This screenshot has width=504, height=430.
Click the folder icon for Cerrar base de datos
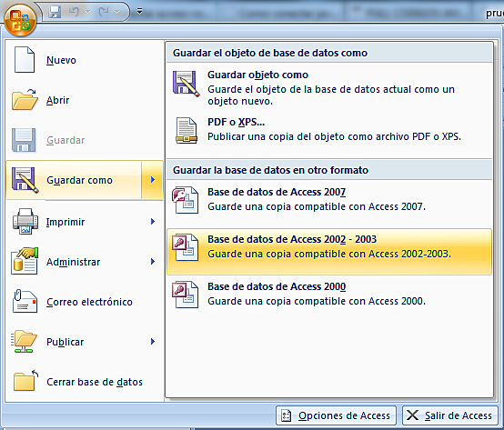25,381
